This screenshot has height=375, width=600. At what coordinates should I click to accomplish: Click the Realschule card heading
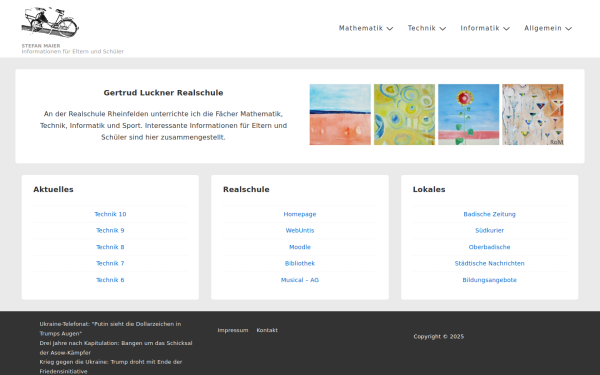coord(246,189)
